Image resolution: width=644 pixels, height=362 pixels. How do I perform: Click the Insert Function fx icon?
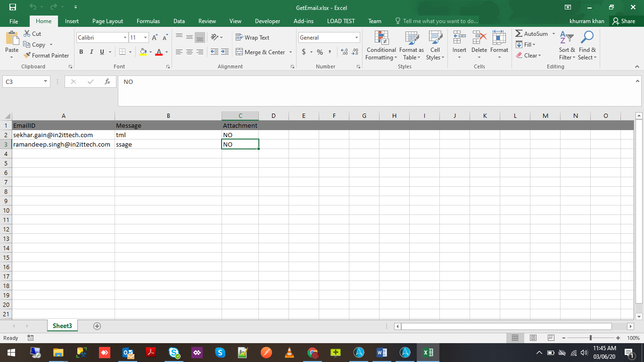tap(107, 82)
